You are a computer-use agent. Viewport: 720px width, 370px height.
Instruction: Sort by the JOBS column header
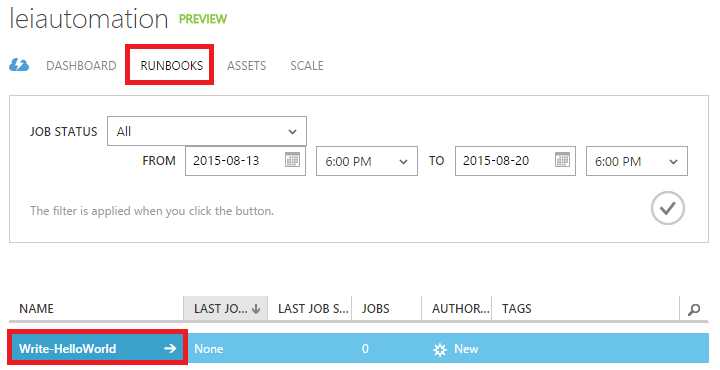(x=376, y=308)
